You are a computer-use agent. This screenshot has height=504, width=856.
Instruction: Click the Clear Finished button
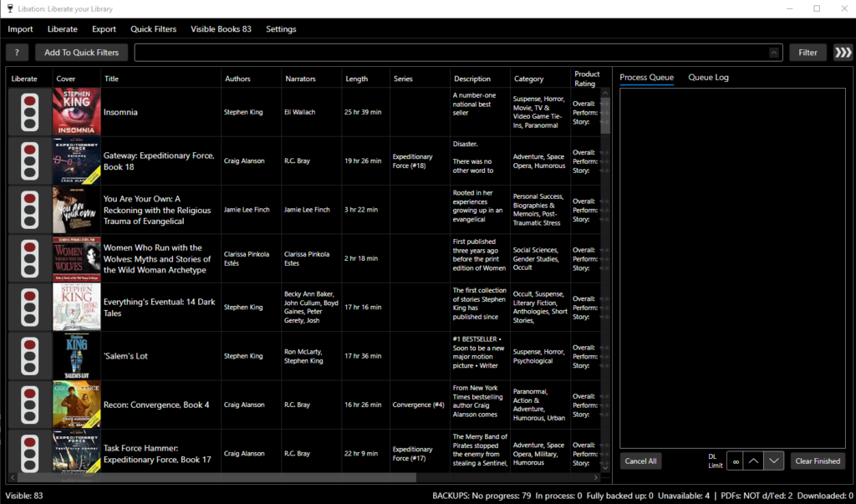coord(818,461)
